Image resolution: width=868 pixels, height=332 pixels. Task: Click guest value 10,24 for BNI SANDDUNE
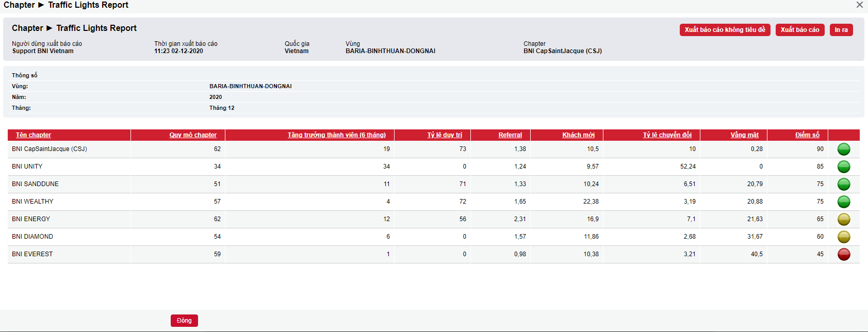591,184
